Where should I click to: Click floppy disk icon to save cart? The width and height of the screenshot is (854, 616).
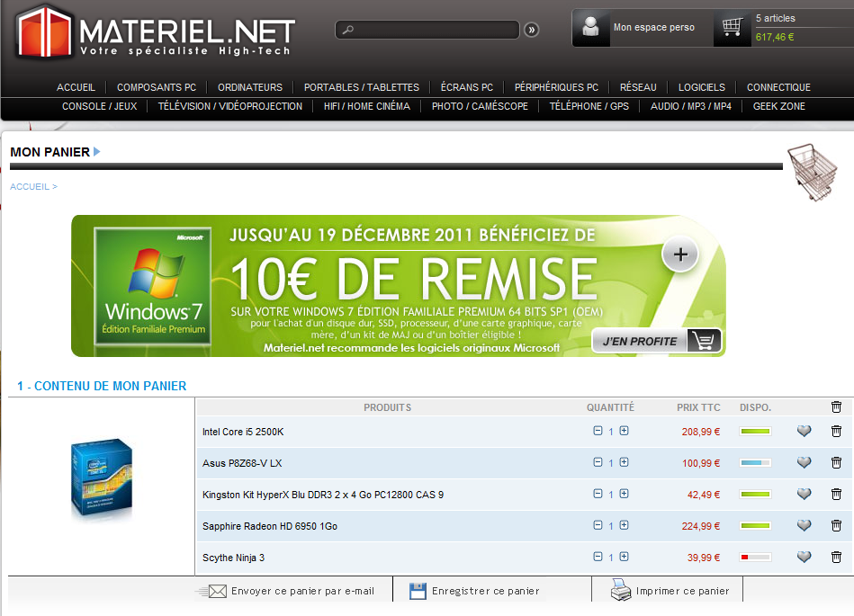[x=418, y=591]
